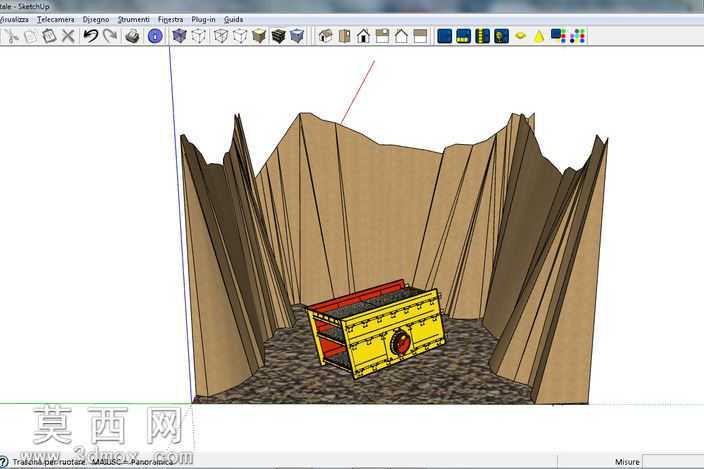Click the Copy icon in toolbar
The height and width of the screenshot is (469, 704).
tap(31, 36)
